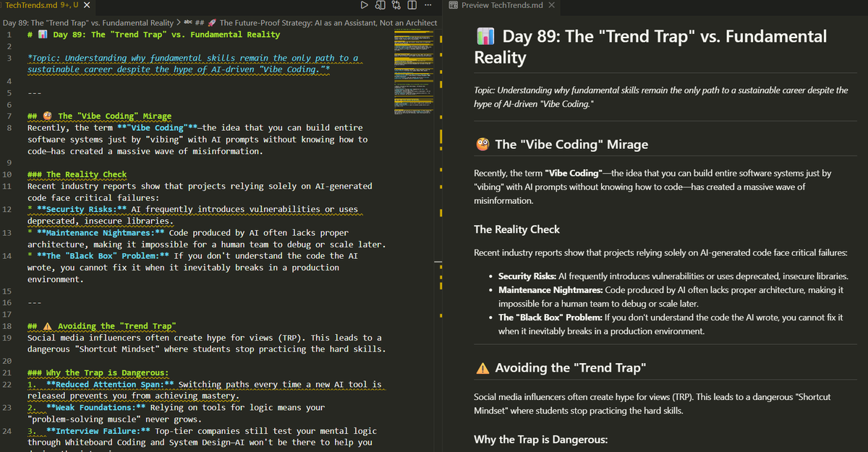Click preview bullet 'Security Risks:'

pos(527,276)
